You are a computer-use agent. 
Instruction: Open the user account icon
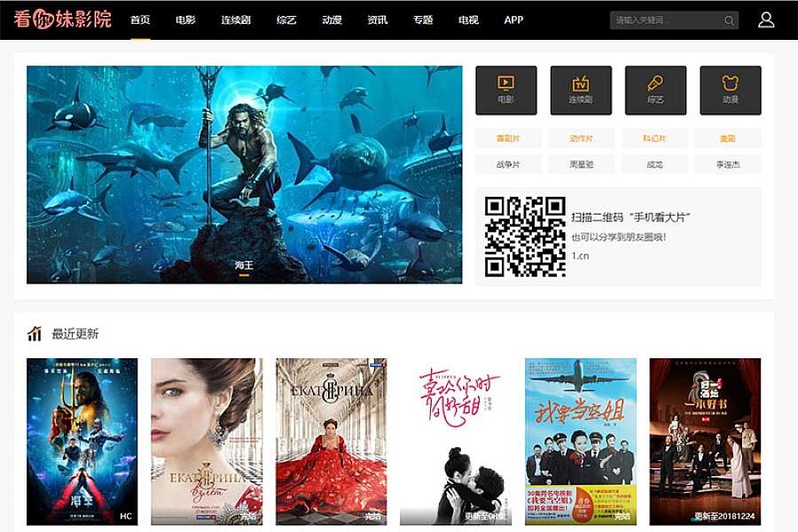766,20
